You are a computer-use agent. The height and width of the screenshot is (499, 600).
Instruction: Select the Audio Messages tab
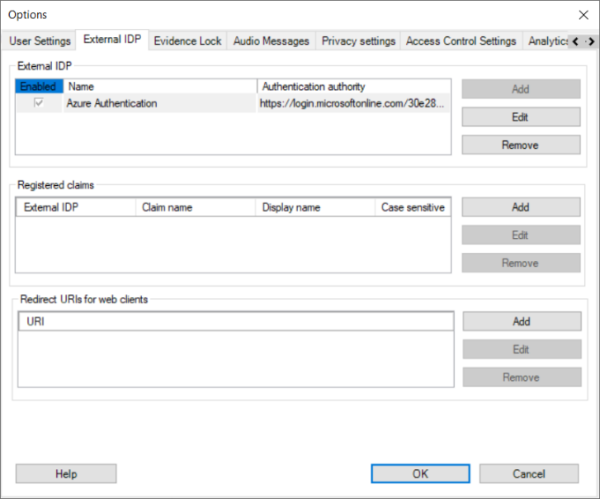point(271,41)
